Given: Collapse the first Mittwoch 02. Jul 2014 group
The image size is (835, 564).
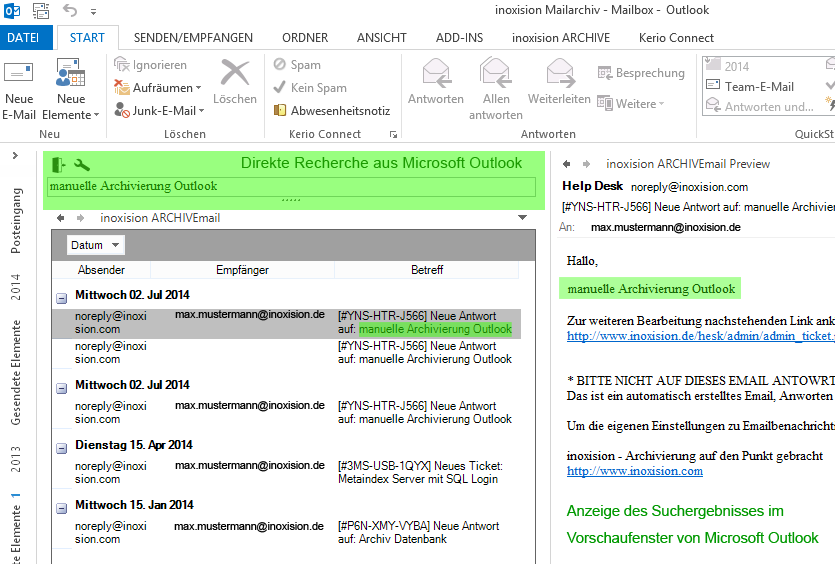Looking at the screenshot, I should point(62,297).
